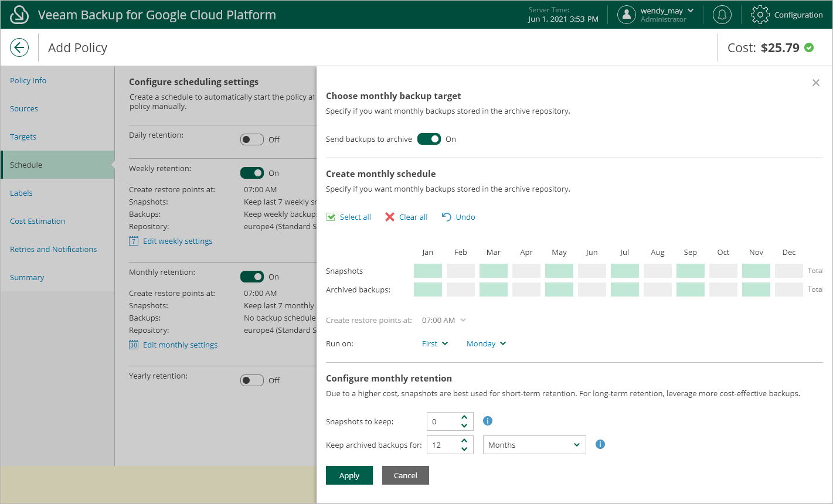Open the Months unit dropdown
833x504 pixels.
point(535,445)
